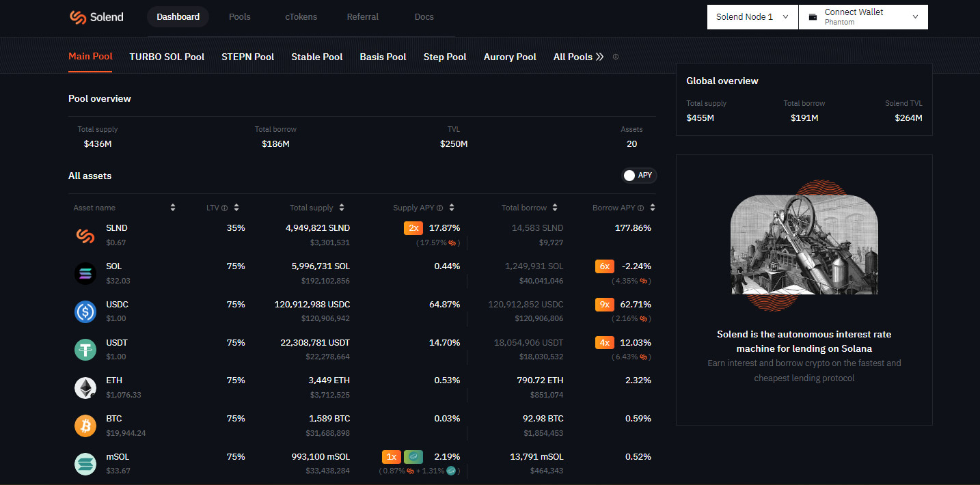The image size is (980, 485).
Task: Click the 2x reward badge on SLND
Action: point(413,228)
